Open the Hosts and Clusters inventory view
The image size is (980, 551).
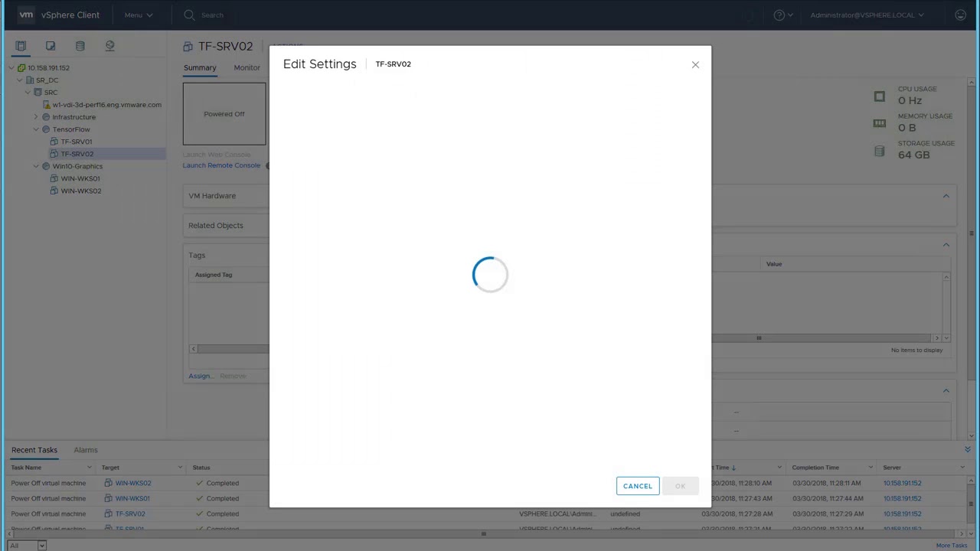pyautogui.click(x=21, y=46)
